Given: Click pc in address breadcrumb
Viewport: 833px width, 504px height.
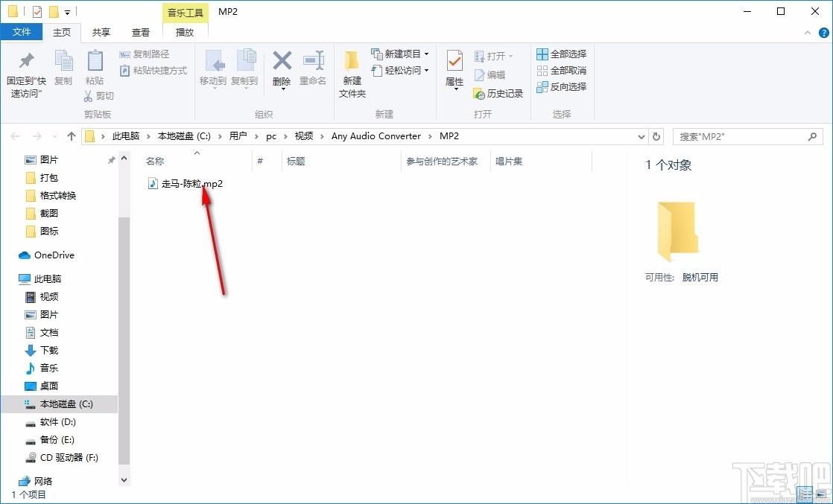Looking at the screenshot, I should (x=271, y=136).
